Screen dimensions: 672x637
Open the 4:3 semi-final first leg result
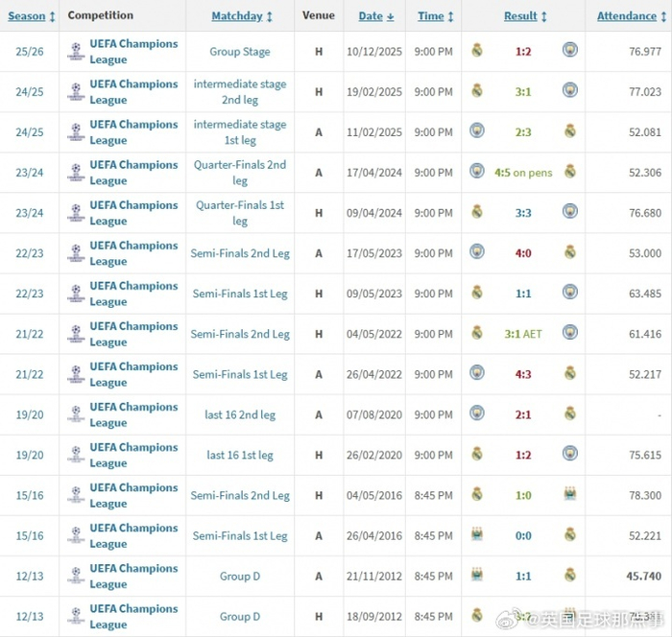tap(523, 374)
